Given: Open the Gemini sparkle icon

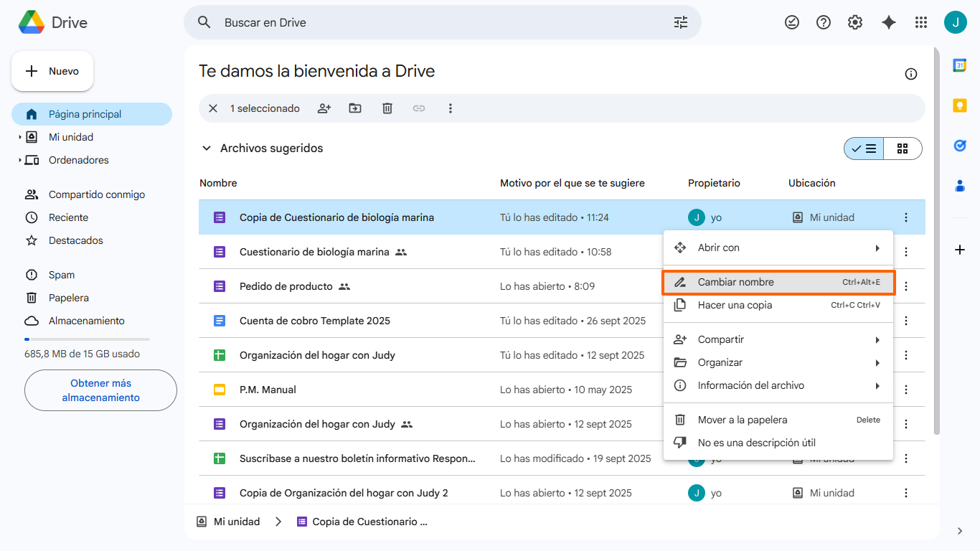Looking at the screenshot, I should point(889,22).
